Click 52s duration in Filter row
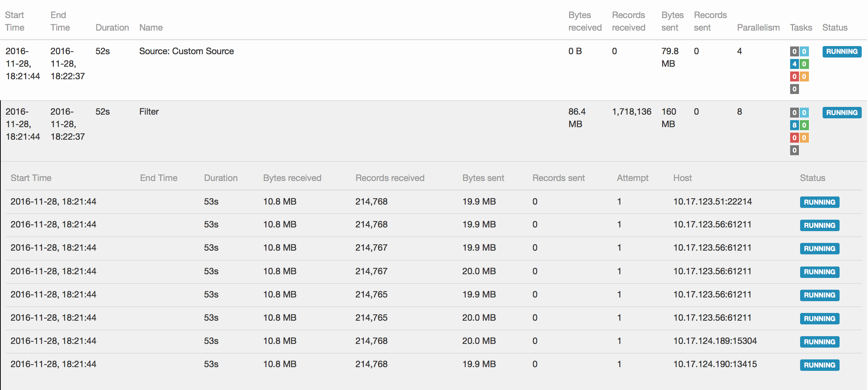Screen dimensions: 868x390 click(103, 112)
